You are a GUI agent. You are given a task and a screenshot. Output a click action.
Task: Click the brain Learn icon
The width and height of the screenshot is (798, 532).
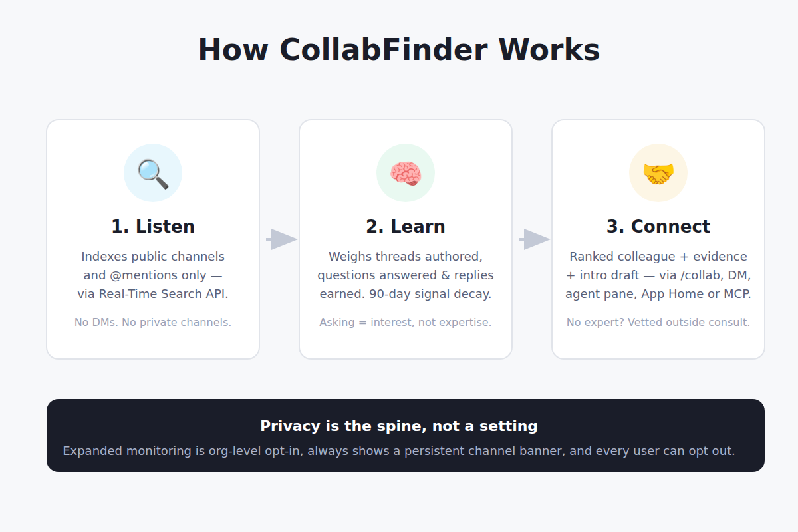point(406,173)
